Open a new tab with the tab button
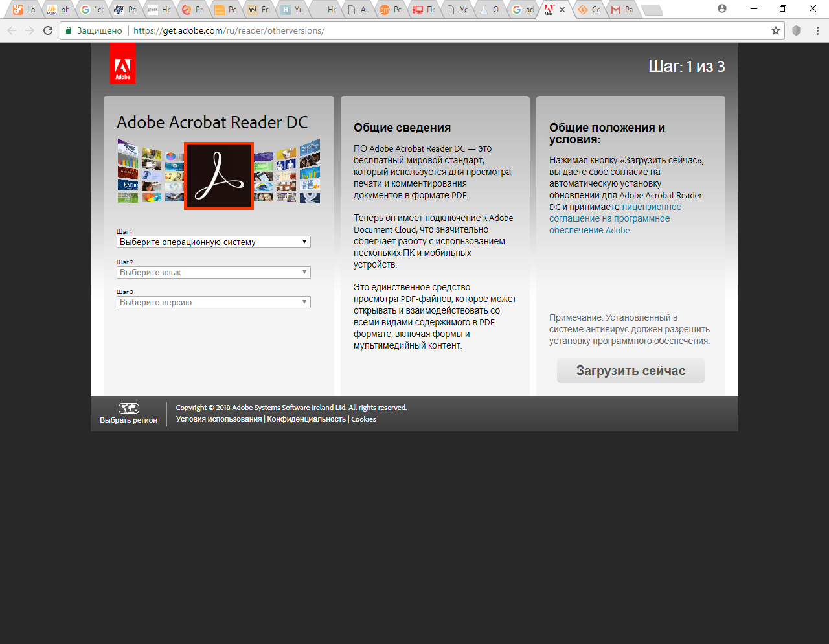This screenshot has width=829, height=644. click(x=652, y=10)
